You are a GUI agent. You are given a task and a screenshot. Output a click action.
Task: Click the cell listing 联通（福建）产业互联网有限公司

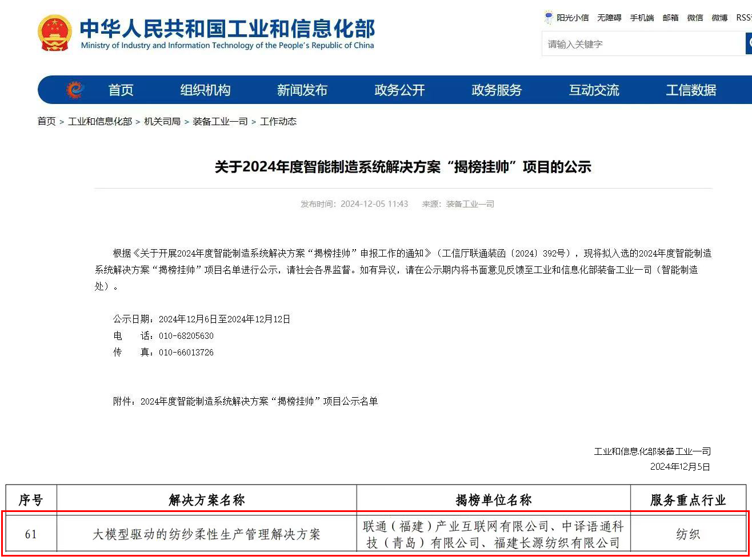[x=494, y=534]
